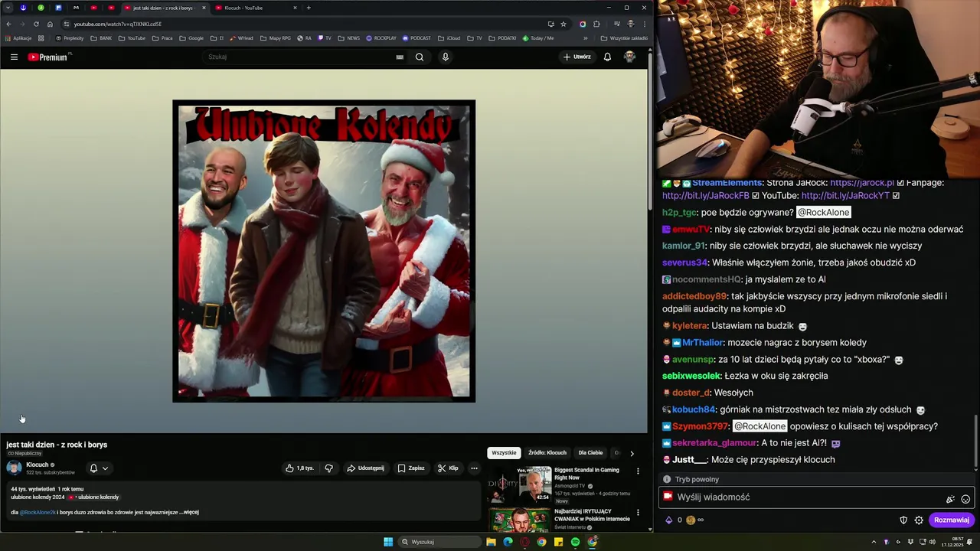
Task: Select the Źródło: Klocuch filter chip
Action: (x=547, y=453)
